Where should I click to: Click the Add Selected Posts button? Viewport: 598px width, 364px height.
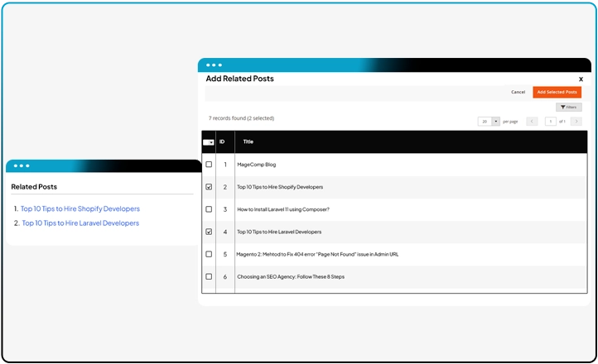[x=557, y=92]
